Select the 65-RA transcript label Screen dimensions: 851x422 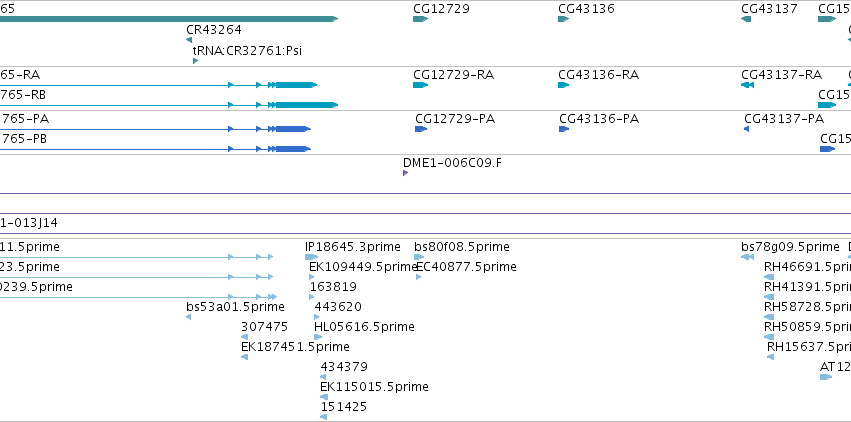(20, 74)
